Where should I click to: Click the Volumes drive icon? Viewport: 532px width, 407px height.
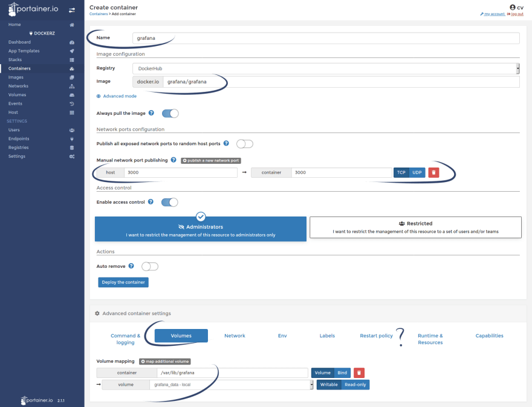coord(72,95)
